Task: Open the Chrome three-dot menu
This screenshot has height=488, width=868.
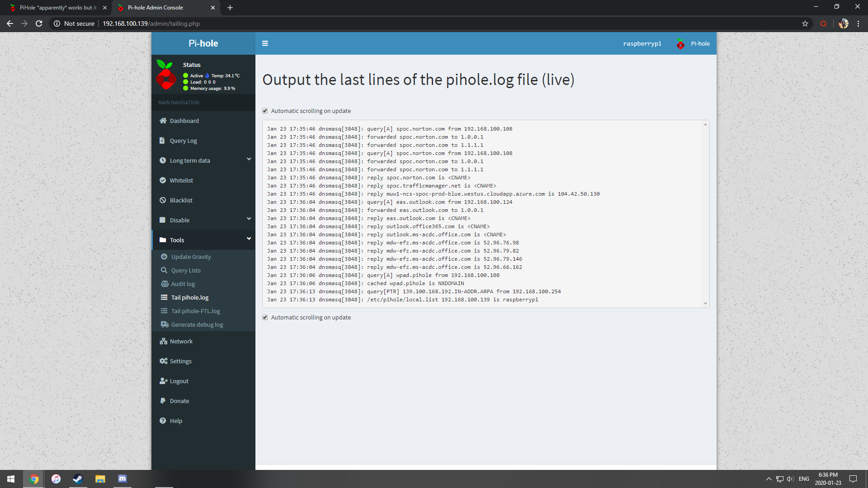Action: click(x=858, y=23)
